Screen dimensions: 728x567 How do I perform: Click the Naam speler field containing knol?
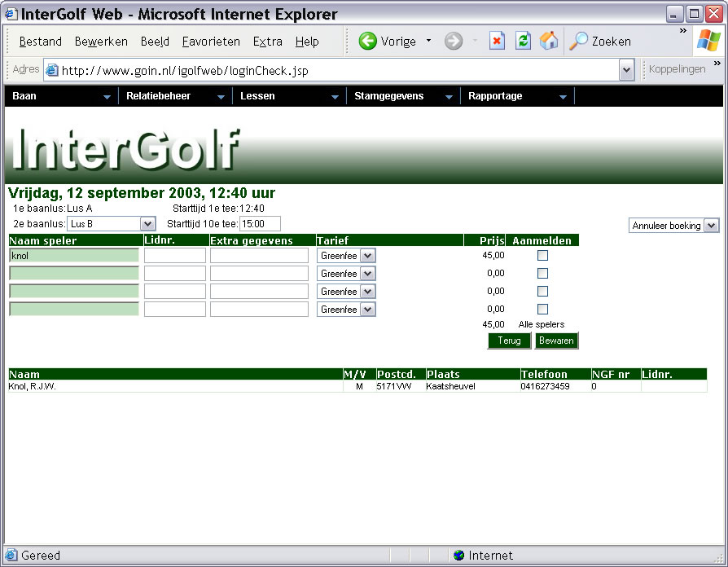coord(74,256)
